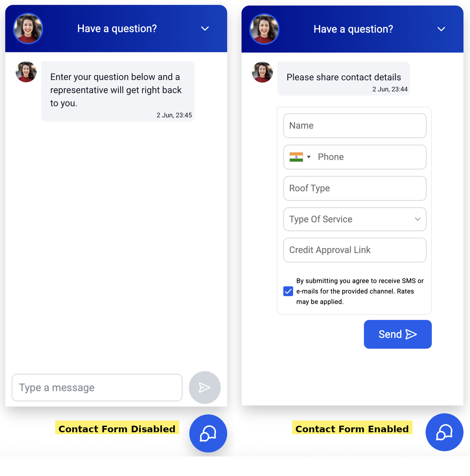Click the India flag icon in Phone field
The width and height of the screenshot is (470, 476).
296,157
